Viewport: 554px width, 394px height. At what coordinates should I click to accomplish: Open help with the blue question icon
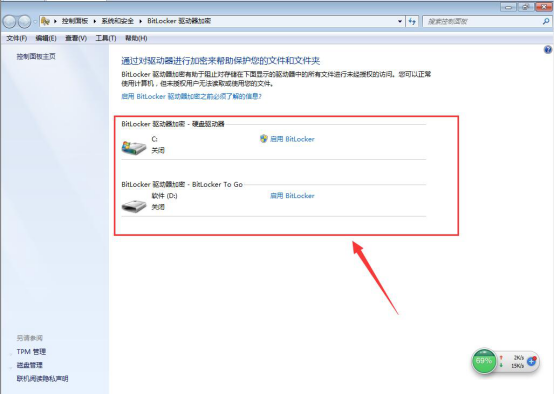coord(548,50)
